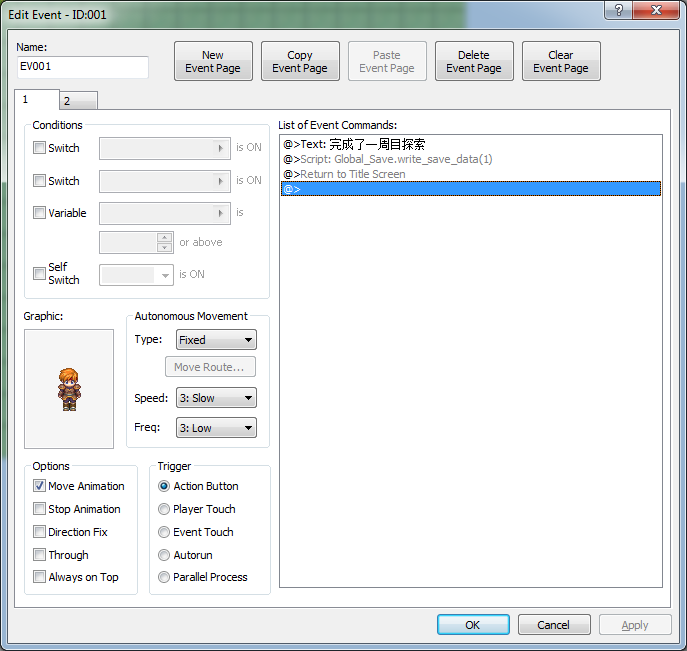Enable the first Switch condition checkbox
This screenshot has width=687, height=651.
tap(39, 148)
